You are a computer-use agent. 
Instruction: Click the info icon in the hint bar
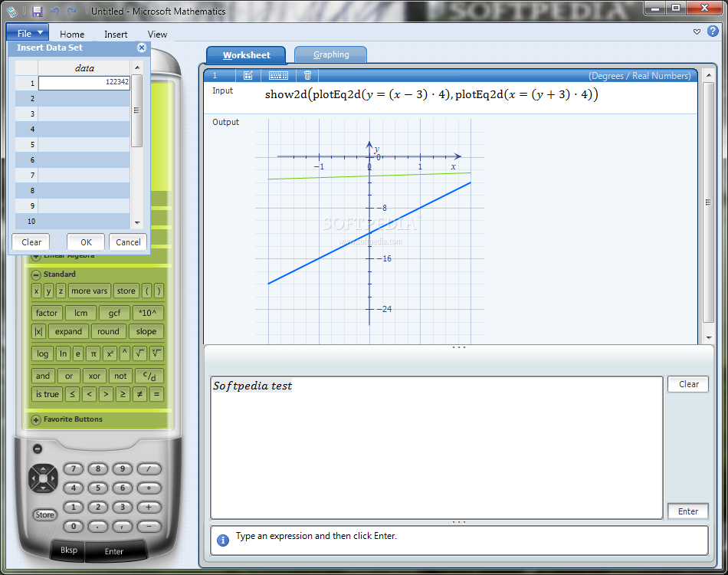pos(223,540)
